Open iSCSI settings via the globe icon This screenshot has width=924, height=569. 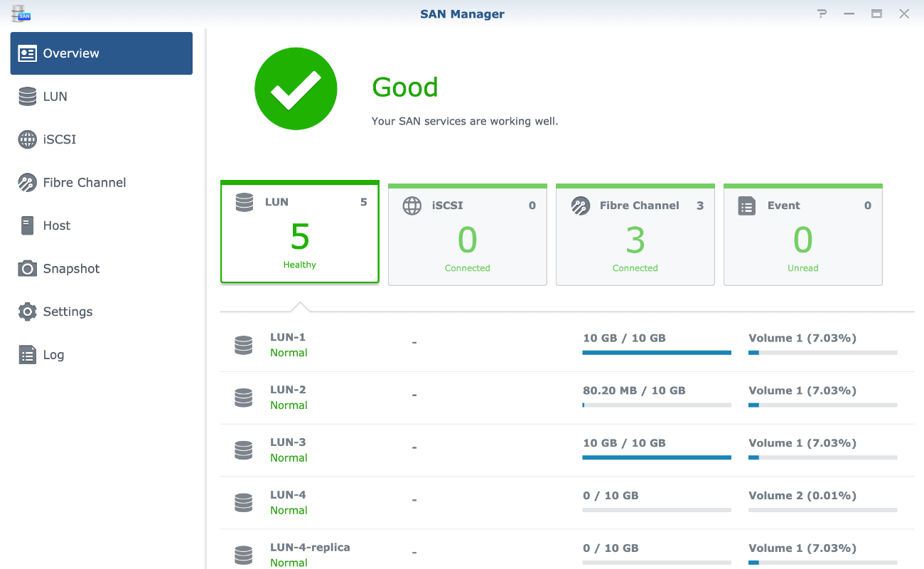(26, 139)
